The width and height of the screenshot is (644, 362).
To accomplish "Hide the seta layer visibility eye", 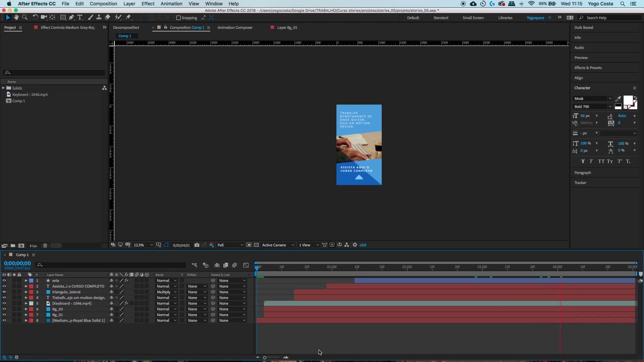I will click(x=4, y=281).
